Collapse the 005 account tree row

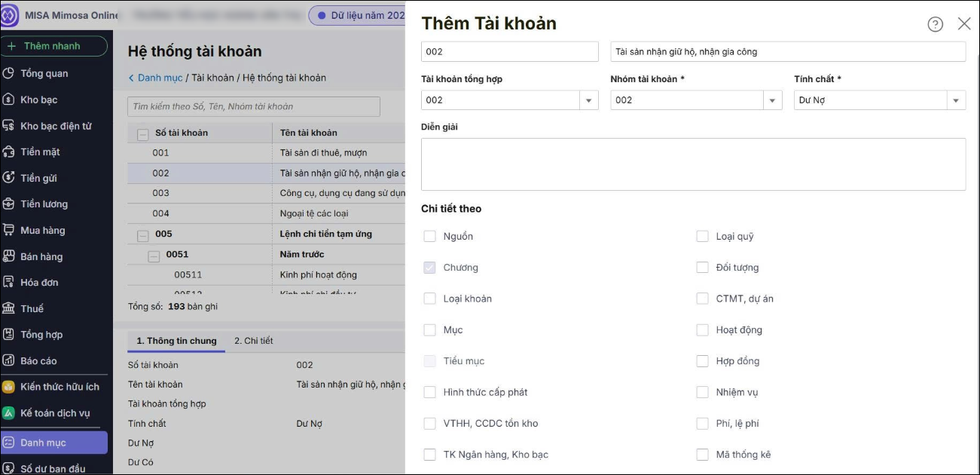(143, 235)
